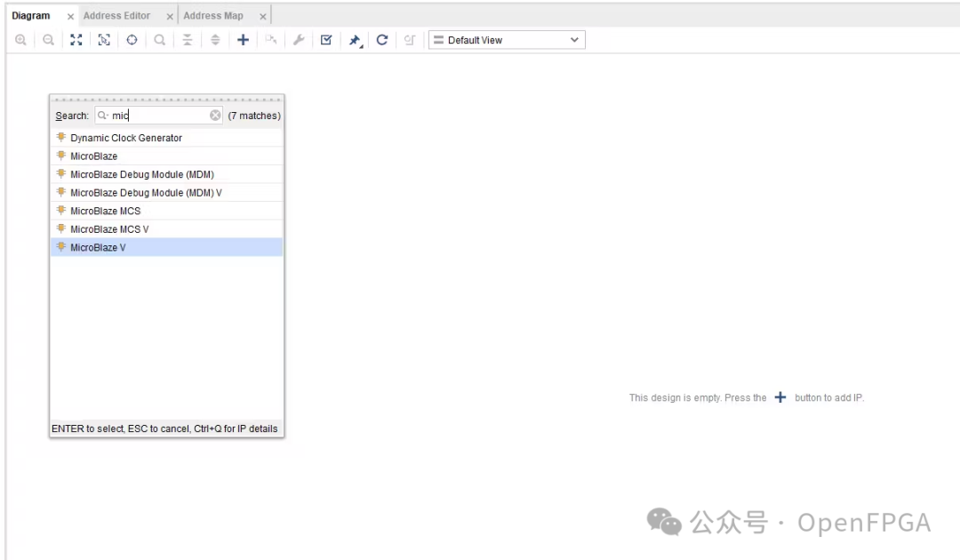Select MicroBlaze Debug Module (MDM) V
960x560 pixels.
tap(166, 193)
